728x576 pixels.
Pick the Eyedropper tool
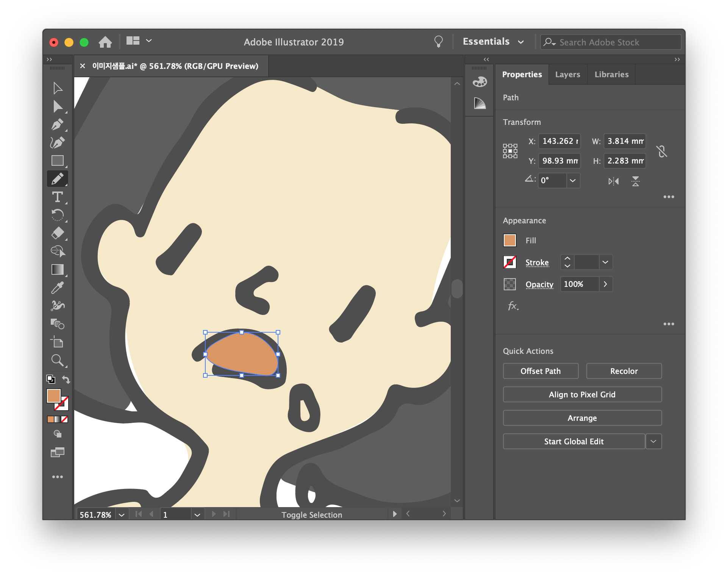click(58, 288)
